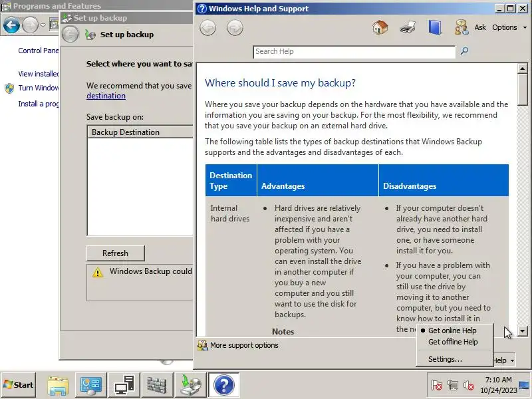The width and height of the screenshot is (532, 399).
Task: Click in the Search Help field
Action: tap(354, 52)
